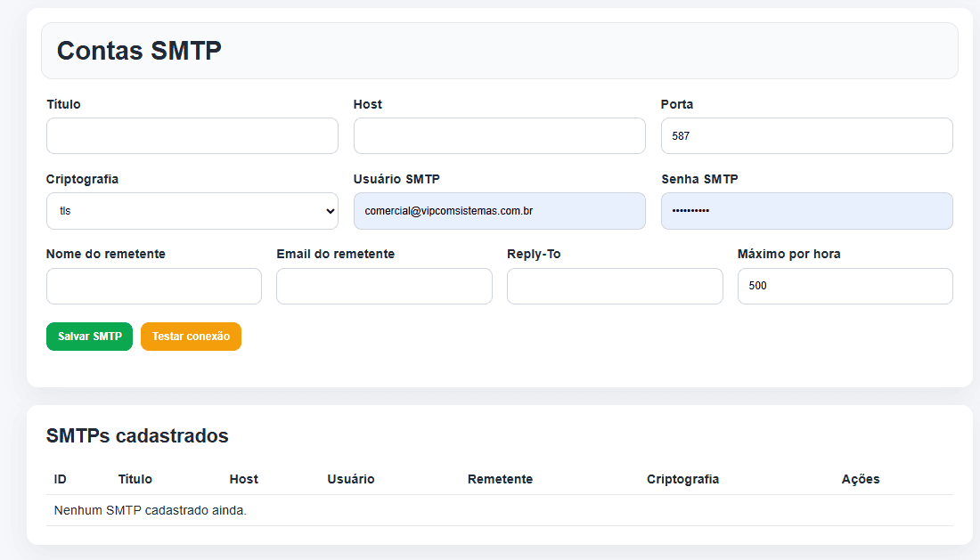This screenshot has width=980, height=560.
Task: Click the Criptografia column header in the table
Action: (x=682, y=479)
